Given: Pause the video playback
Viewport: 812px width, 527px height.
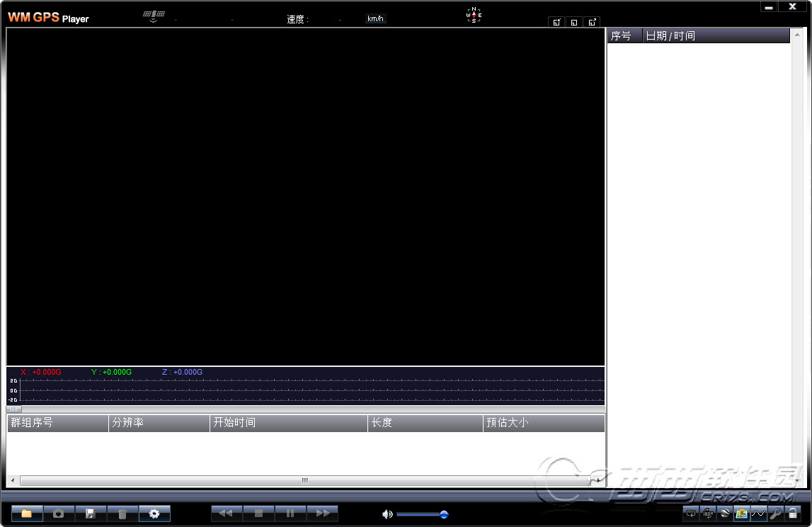Looking at the screenshot, I should 290,514.
